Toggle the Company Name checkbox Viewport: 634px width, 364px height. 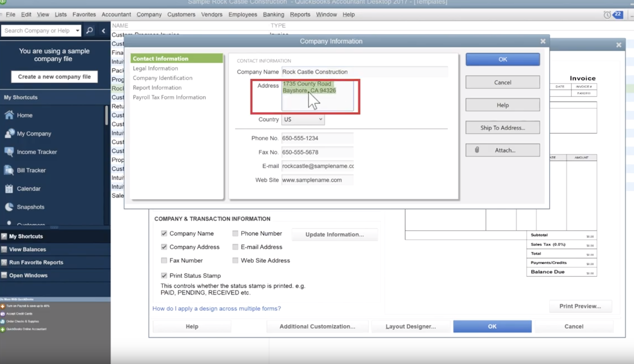pyautogui.click(x=164, y=233)
